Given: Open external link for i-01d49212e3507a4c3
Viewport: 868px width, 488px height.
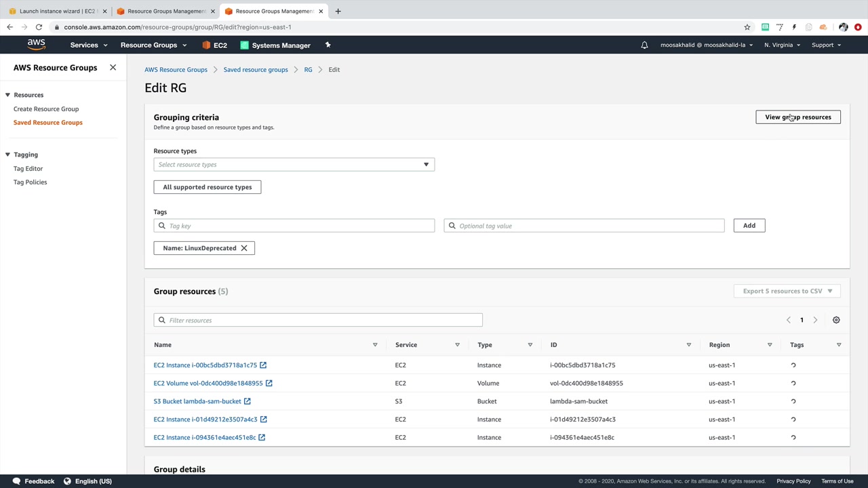Looking at the screenshot, I should pyautogui.click(x=264, y=419).
